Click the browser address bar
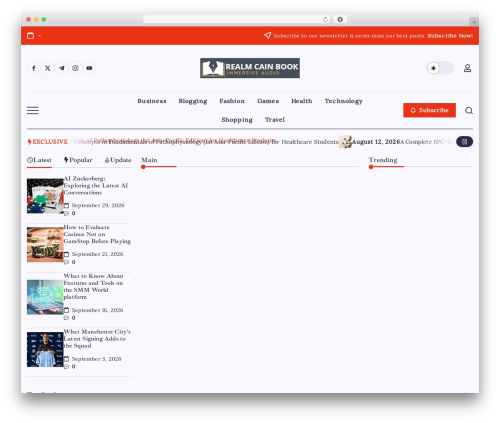 tap(237, 19)
